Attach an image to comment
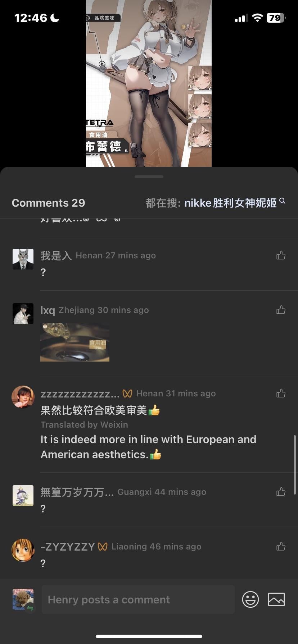 coord(276,599)
